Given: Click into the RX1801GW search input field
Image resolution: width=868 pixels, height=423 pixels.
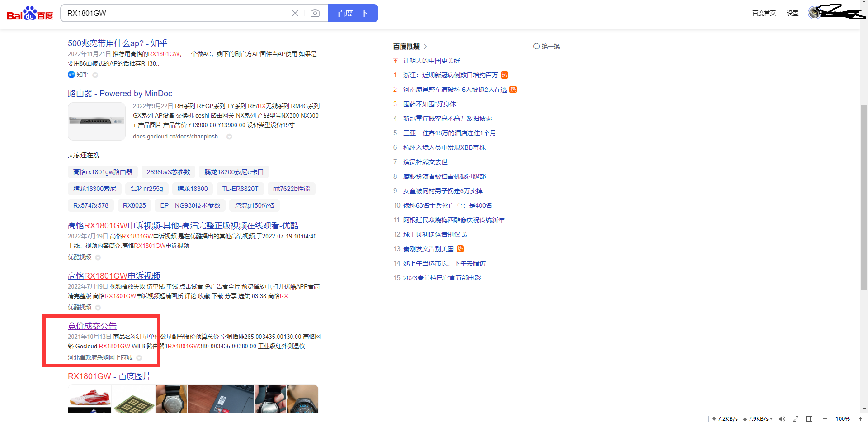Looking at the screenshot, I should click(176, 13).
